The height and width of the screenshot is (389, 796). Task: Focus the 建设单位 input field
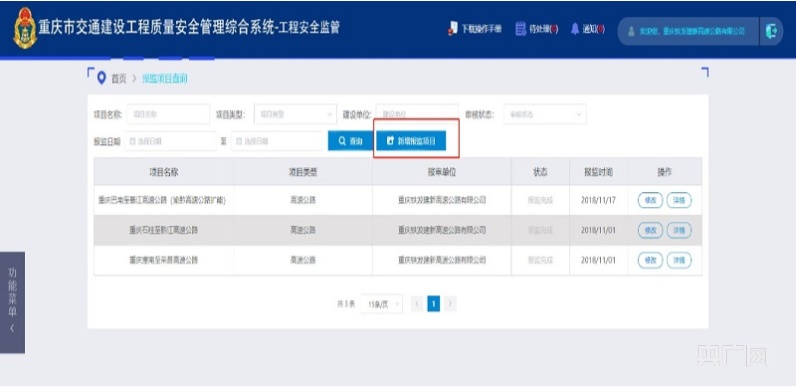[x=417, y=114]
